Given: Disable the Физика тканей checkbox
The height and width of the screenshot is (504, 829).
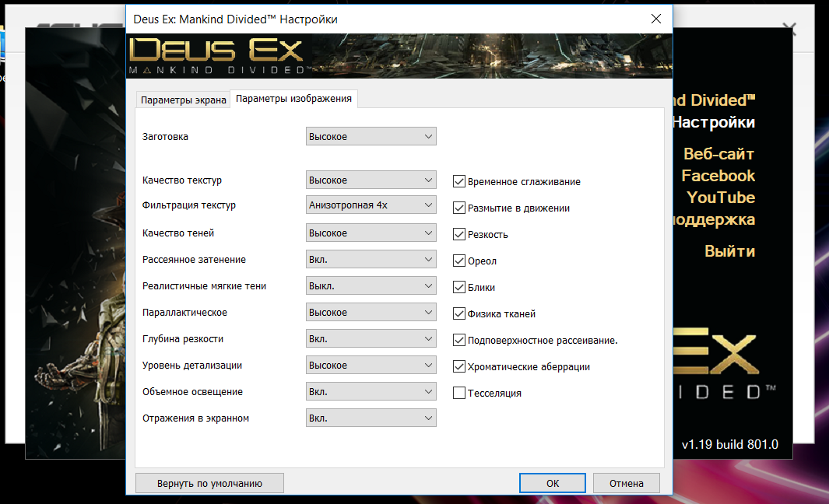Looking at the screenshot, I should coord(459,313).
